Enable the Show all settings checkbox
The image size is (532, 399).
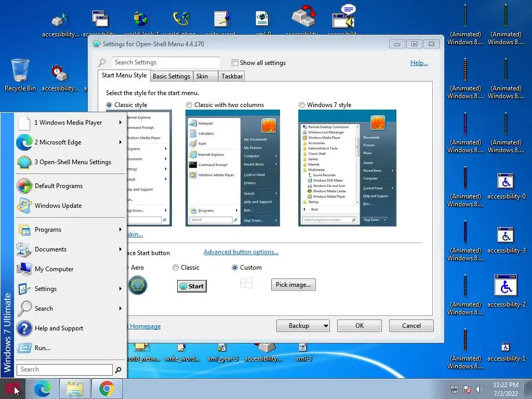pos(235,63)
